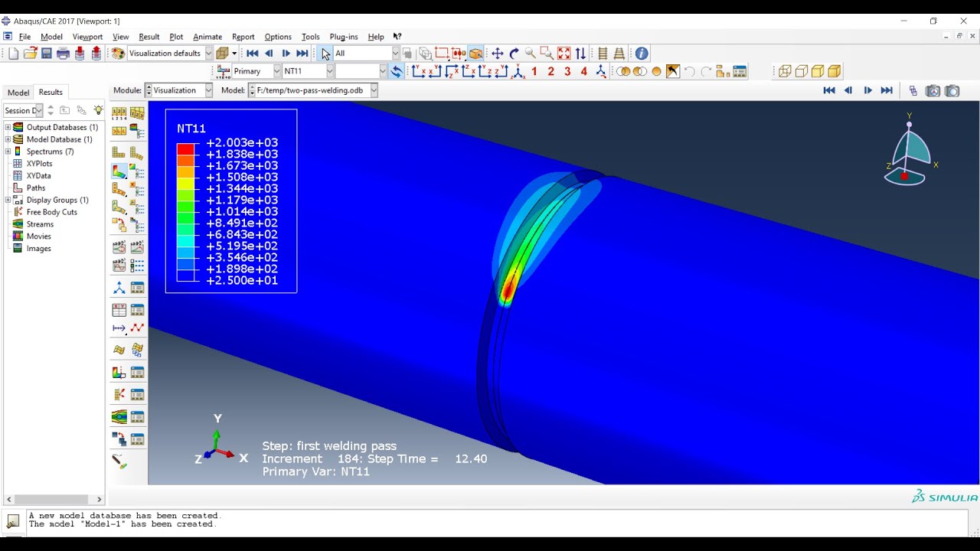The height and width of the screenshot is (551, 980).
Task: Click the light bulb icon in Results tree
Action: (x=98, y=110)
